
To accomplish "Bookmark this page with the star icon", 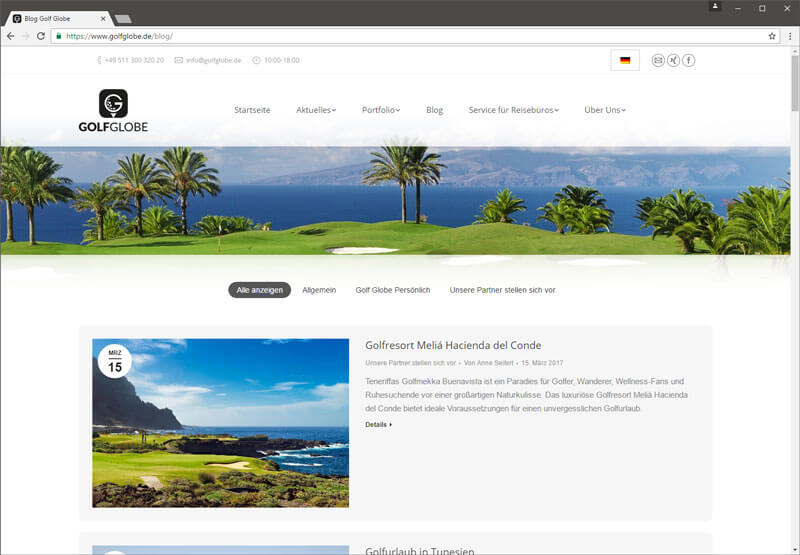I will tap(771, 36).
